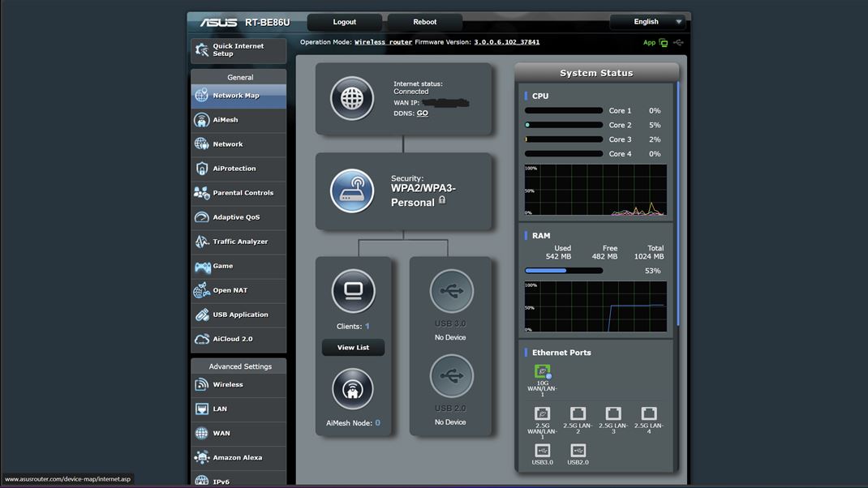Click the 'Internet status: Connected' text
The width and height of the screenshot is (868, 488).
click(x=418, y=88)
